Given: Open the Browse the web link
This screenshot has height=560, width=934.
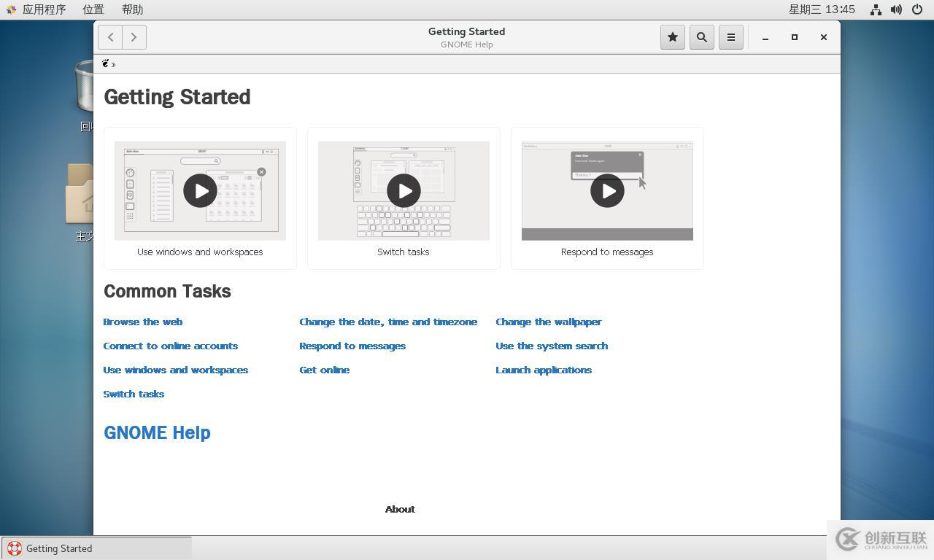Looking at the screenshot, I should (143, 322).
